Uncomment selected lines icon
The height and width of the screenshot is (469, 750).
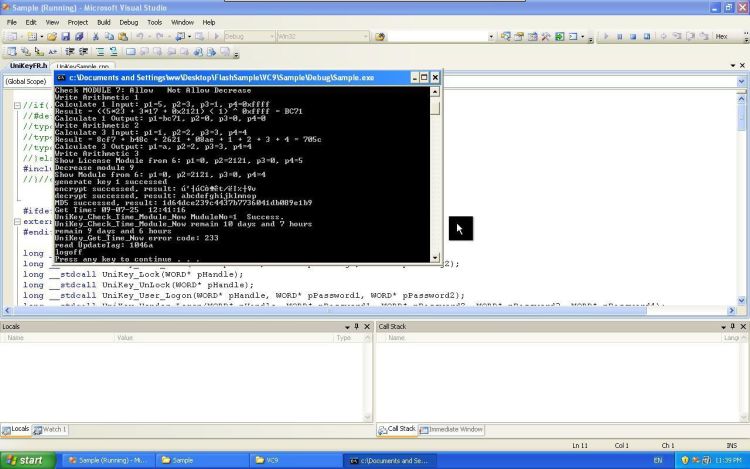click(113, 52)
